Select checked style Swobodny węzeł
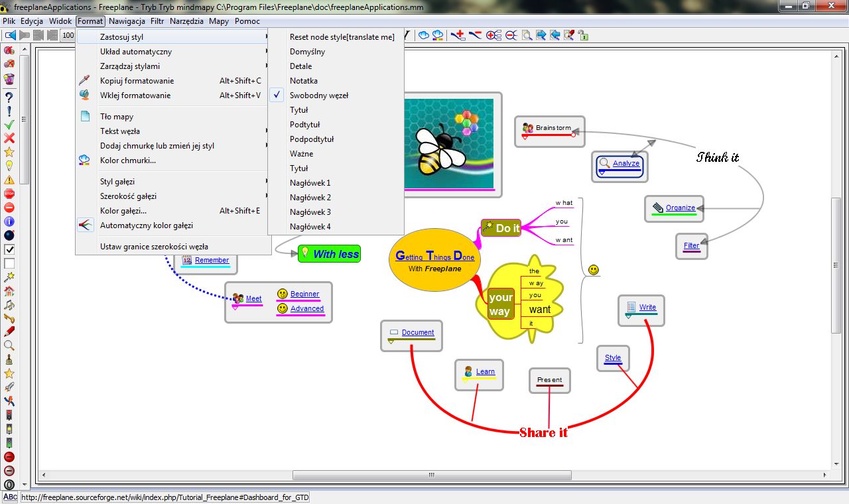The image size is (849, 504). 336,95
